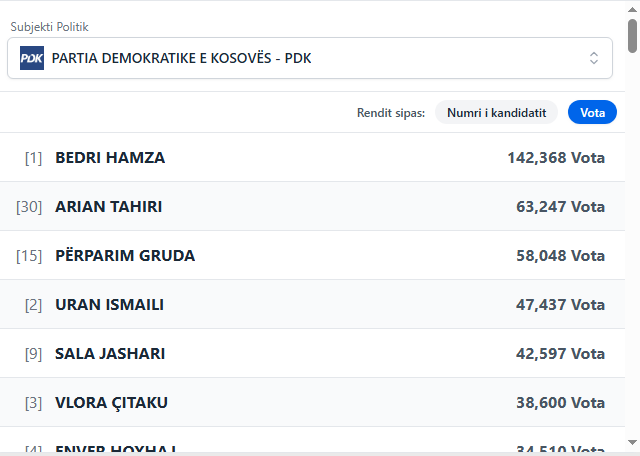
Task: Click the 63,247 Vota count
Action: point(560,206)
